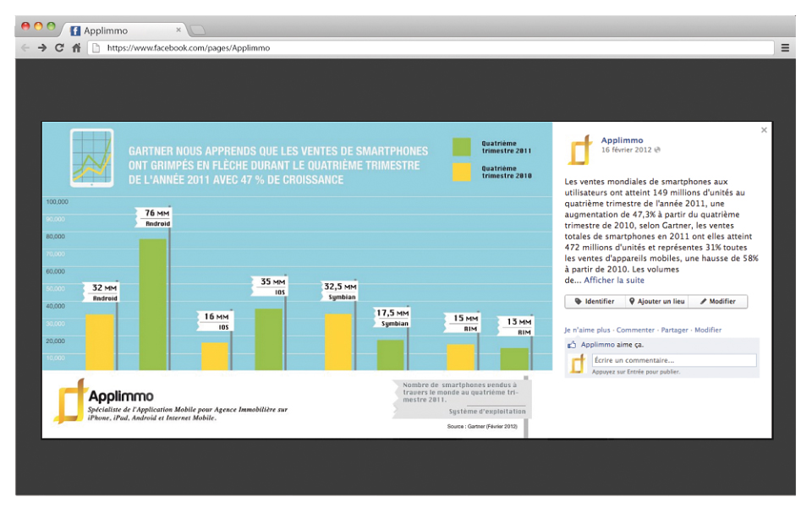Click the 35 MM iOS bar label
812x508 pixels.
coord(269,286)
